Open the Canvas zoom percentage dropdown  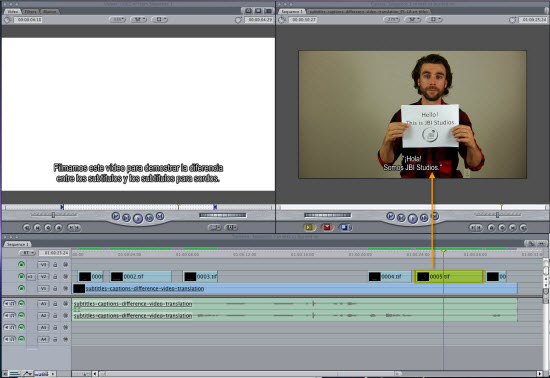tap(392, 20)
